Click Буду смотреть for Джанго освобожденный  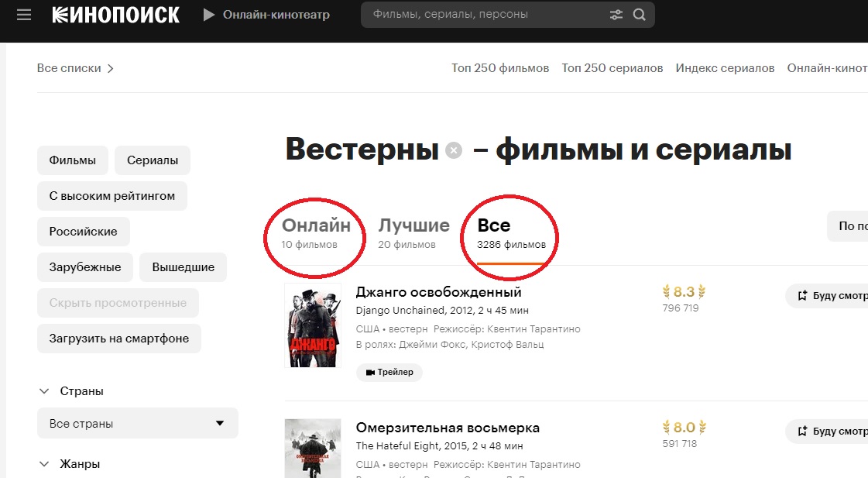[x=827, y=296]
